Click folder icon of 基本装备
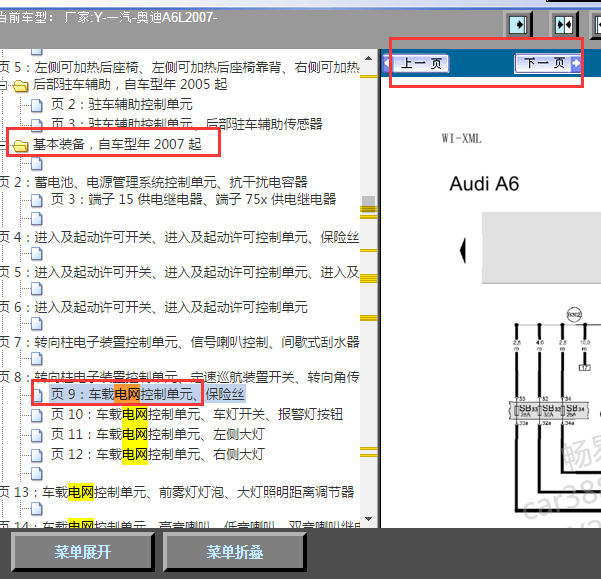The height and width of the screenshot is (579, 601). 21,146
